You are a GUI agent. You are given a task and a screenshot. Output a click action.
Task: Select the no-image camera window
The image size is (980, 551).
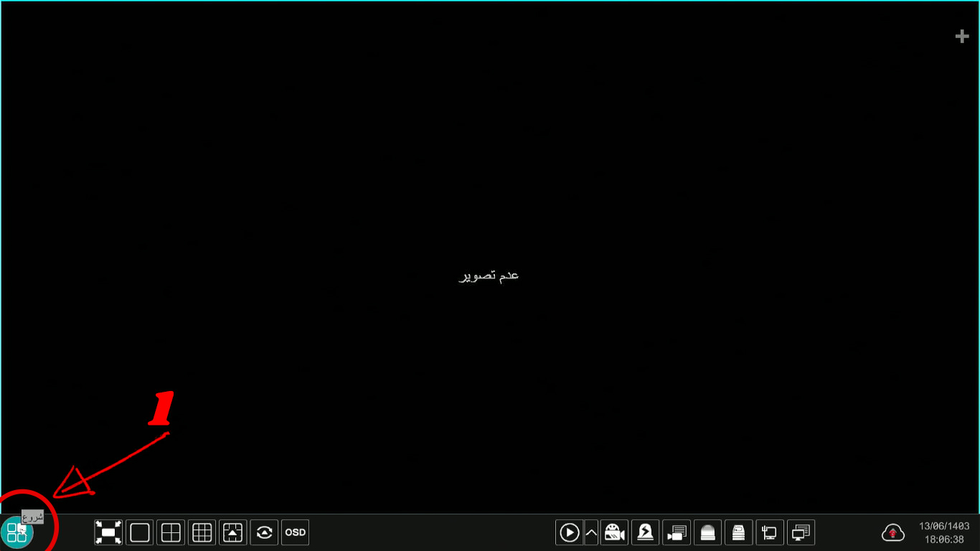point(490,257)
